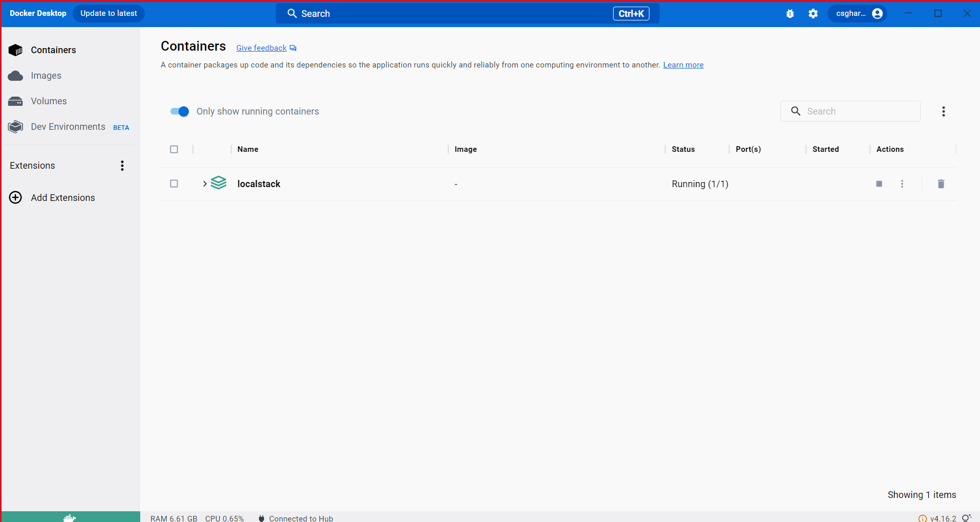
Task: Open Dev Environments beta section
Action: coord(71,127)
